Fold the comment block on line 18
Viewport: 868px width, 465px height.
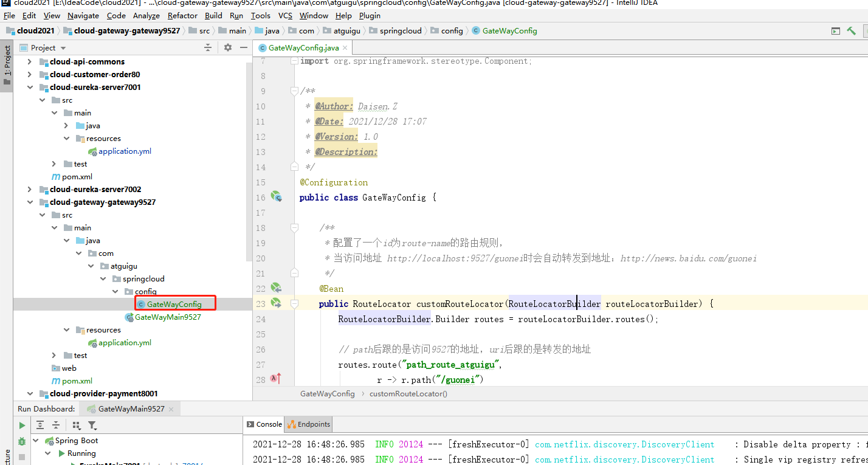294,228
